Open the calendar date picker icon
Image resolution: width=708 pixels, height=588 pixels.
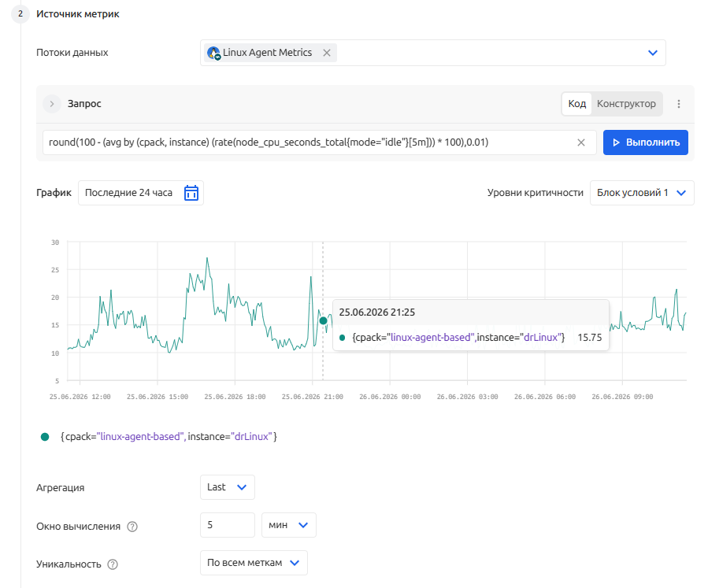[x=191, y=193]
